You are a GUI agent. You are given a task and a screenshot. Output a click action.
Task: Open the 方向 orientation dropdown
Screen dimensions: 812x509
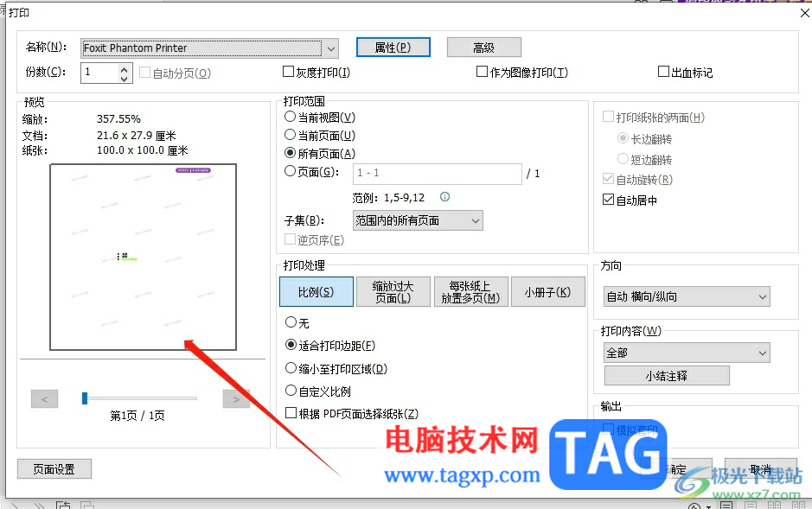pyautogui.click(x=687, y=297)
